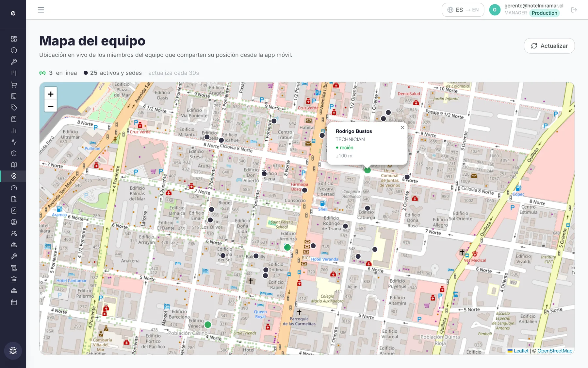The image size is (588, 368).
Task: Click the dark marker on Edificio Caburga
Action: [x=367, y=208]
